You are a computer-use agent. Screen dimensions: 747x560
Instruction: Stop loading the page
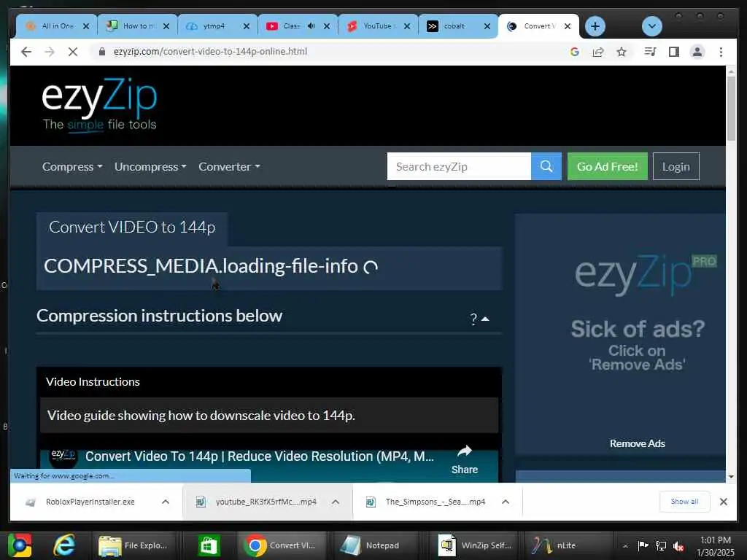click(x=73, y=52)
